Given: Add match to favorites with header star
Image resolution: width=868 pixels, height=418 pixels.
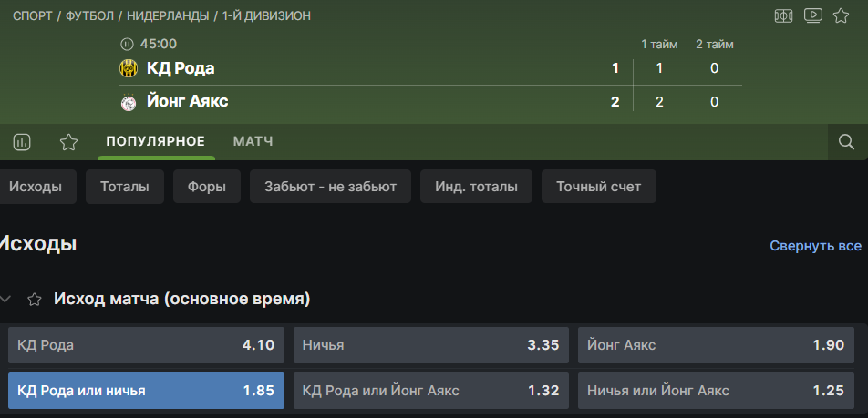Looking at the screenshot, I should click(x=842, y=15).
